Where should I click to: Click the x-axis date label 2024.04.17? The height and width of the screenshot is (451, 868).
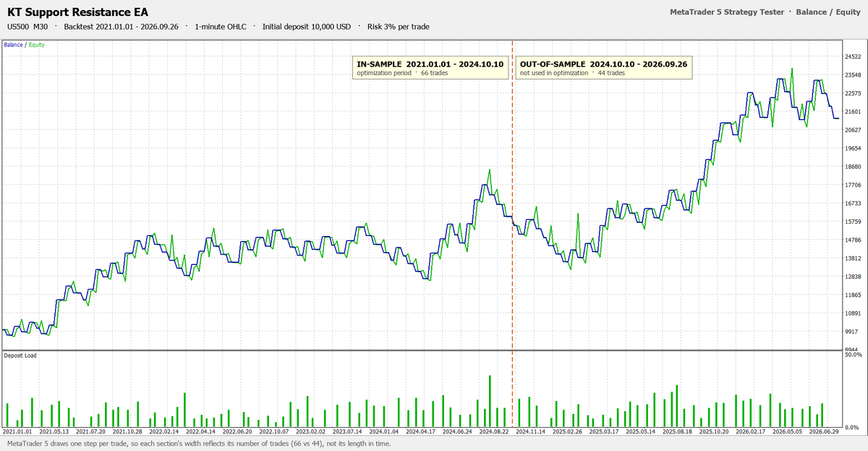[x=420, y=431]
